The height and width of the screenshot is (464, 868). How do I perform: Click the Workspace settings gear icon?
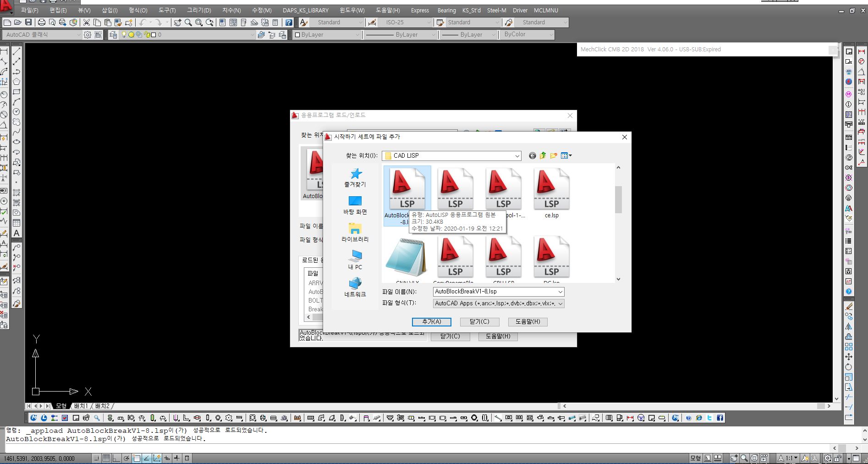87,35
